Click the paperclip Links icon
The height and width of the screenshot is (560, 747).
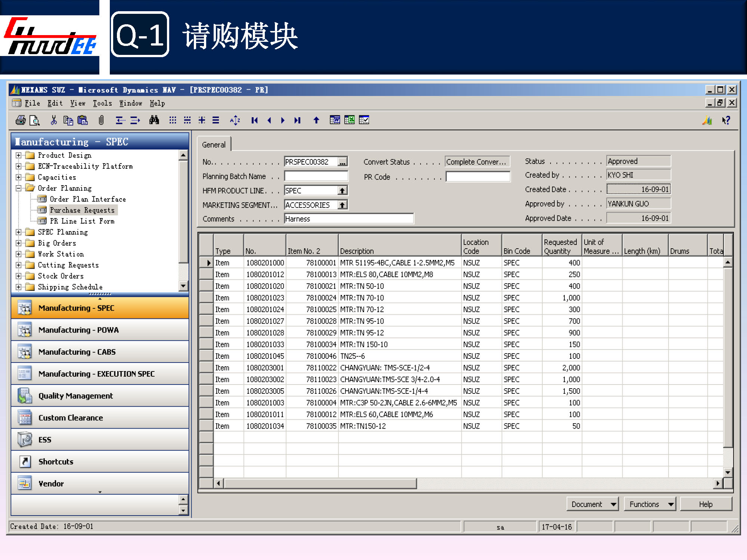click(x=101, y=120)
